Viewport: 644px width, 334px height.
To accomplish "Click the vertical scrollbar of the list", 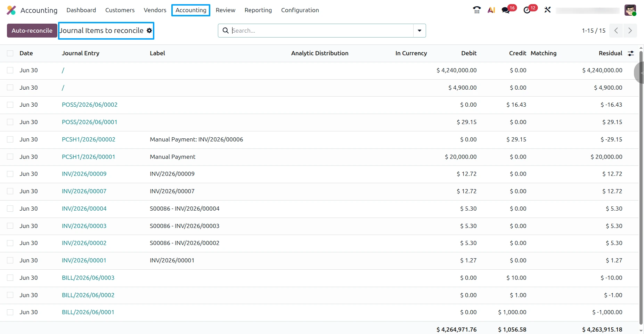I will (x=641, y=188).
